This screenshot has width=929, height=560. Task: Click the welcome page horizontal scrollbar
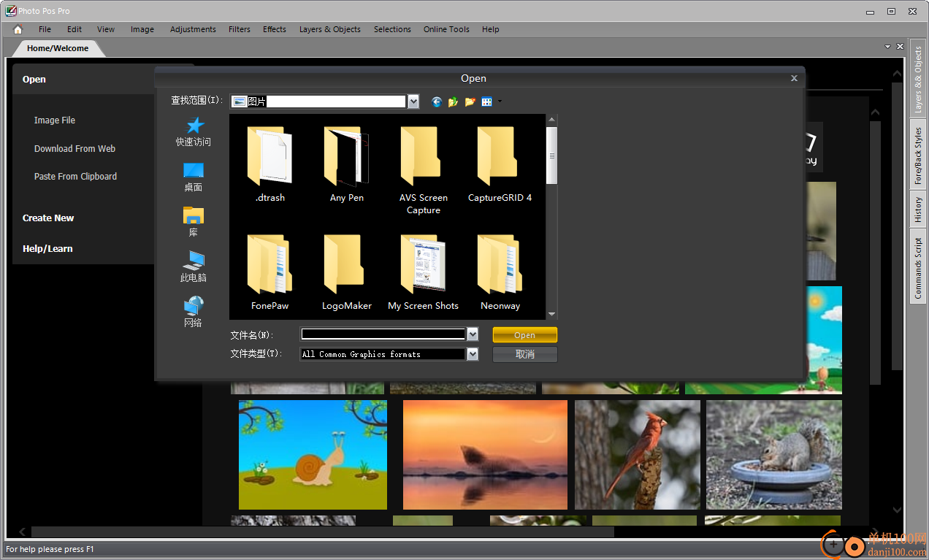pos(323,532)
